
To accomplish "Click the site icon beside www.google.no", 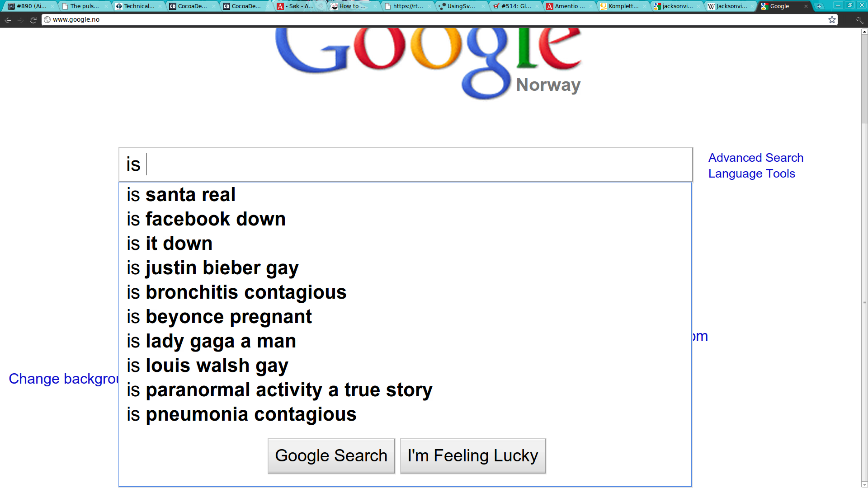I will point(47,19).
